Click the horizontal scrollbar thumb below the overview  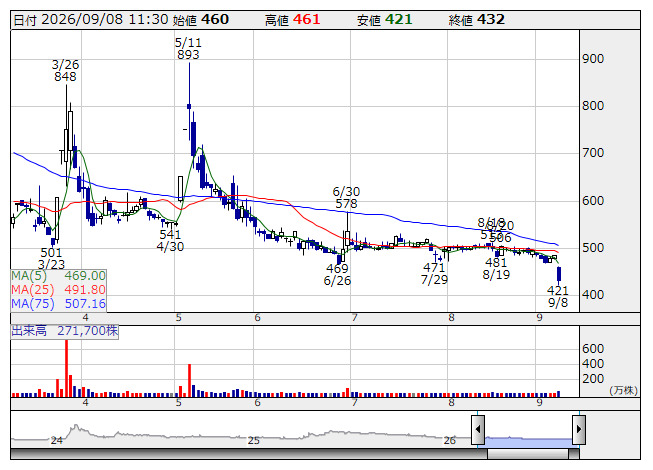(528, 454)
